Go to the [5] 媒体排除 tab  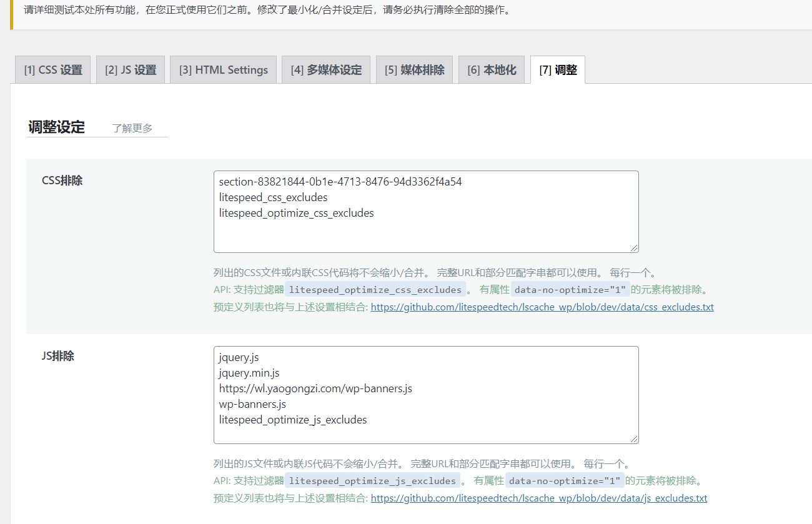(x=415, y=70)
